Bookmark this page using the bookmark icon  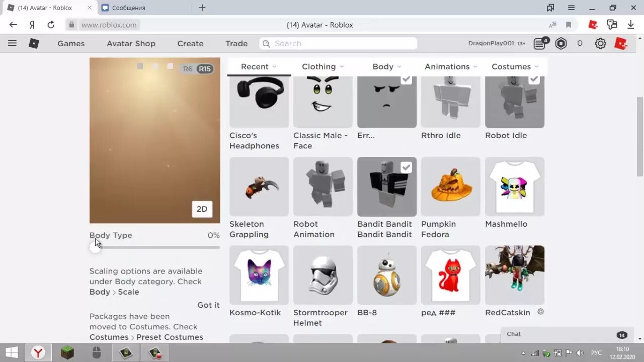click(569, 25)
